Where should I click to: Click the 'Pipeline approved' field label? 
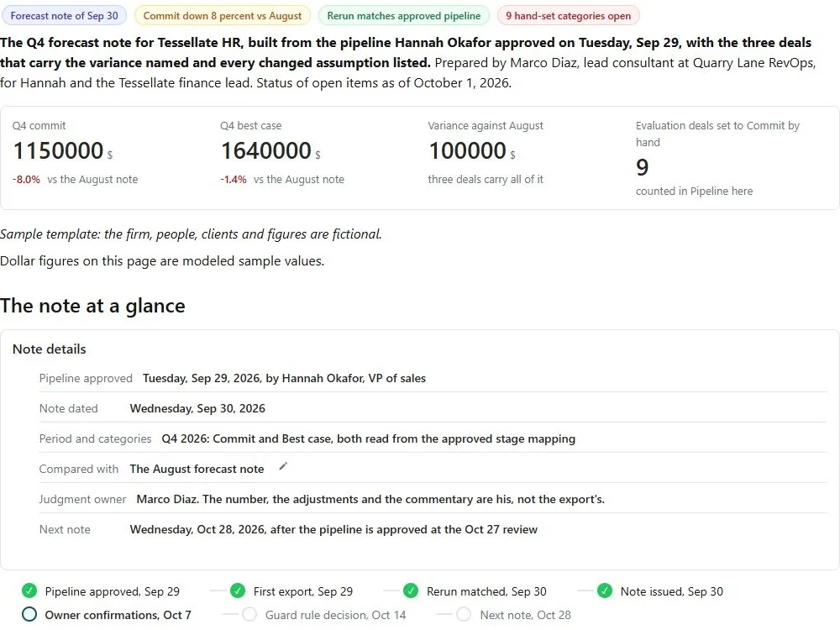click(x=86, y=378)
